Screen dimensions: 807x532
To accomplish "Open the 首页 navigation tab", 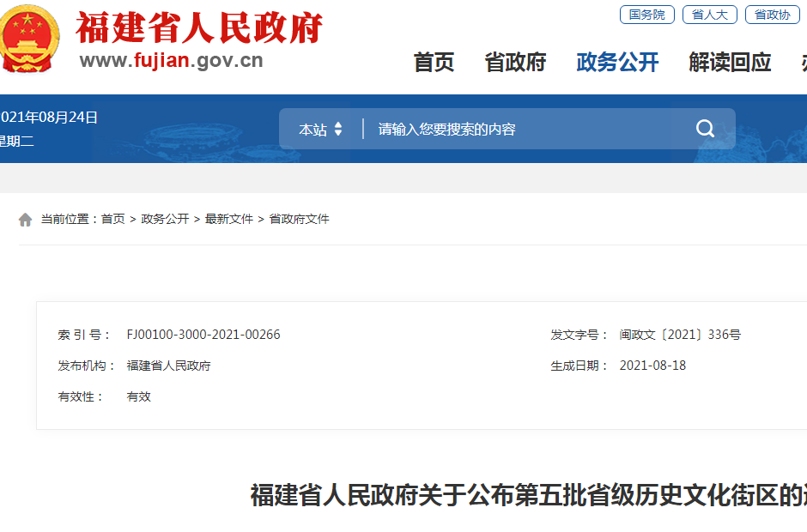I will 434,63.
